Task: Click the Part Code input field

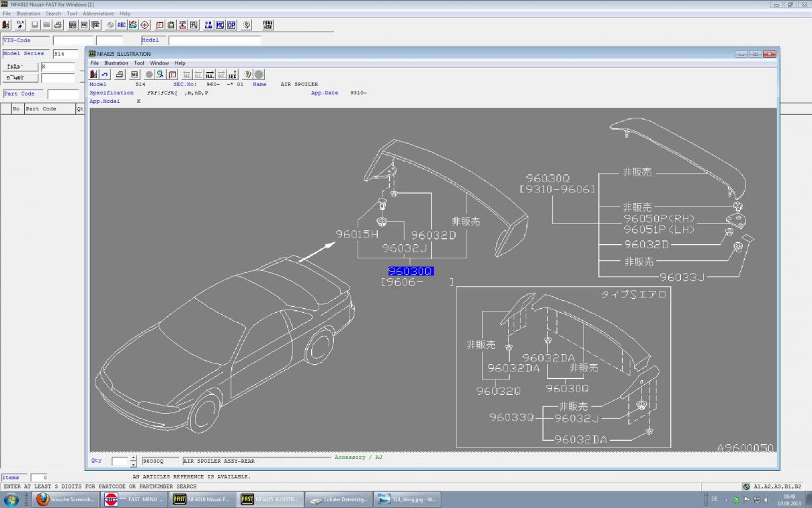Action: click(64, 94)
